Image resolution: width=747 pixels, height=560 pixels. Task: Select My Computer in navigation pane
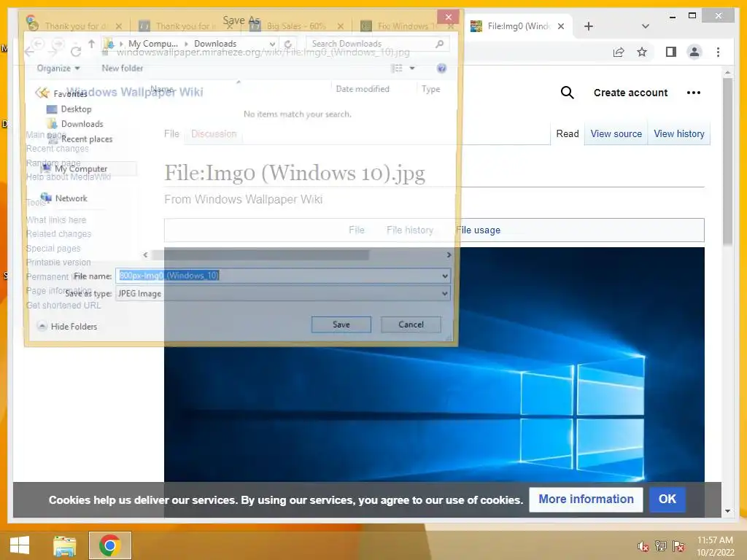coord(74,168)
